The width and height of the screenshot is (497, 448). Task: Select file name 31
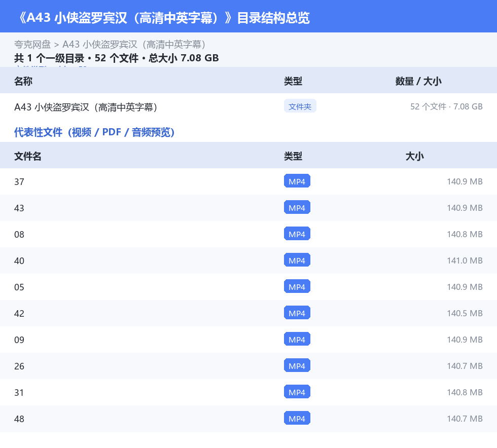pos(19,392)
